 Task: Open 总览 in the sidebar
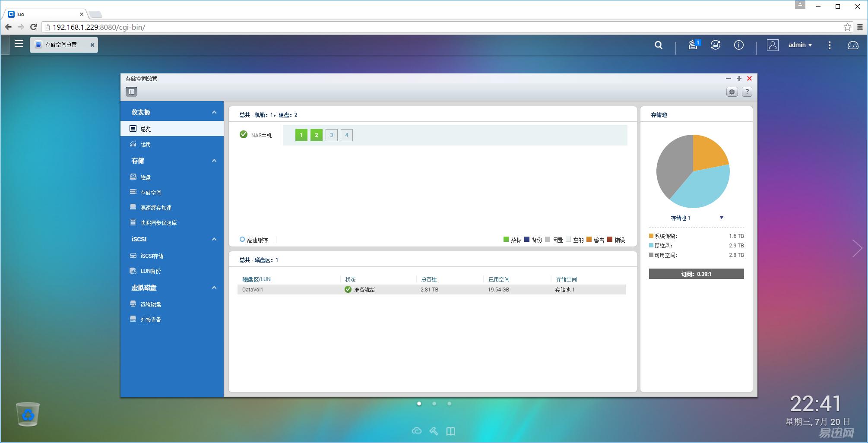pos(172,129)
